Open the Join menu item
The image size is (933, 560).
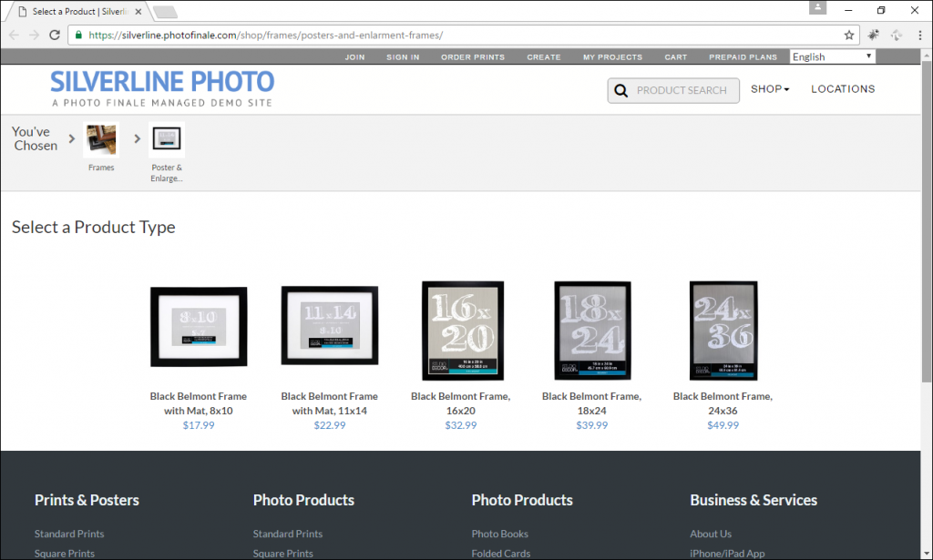(x=354, y=57)
